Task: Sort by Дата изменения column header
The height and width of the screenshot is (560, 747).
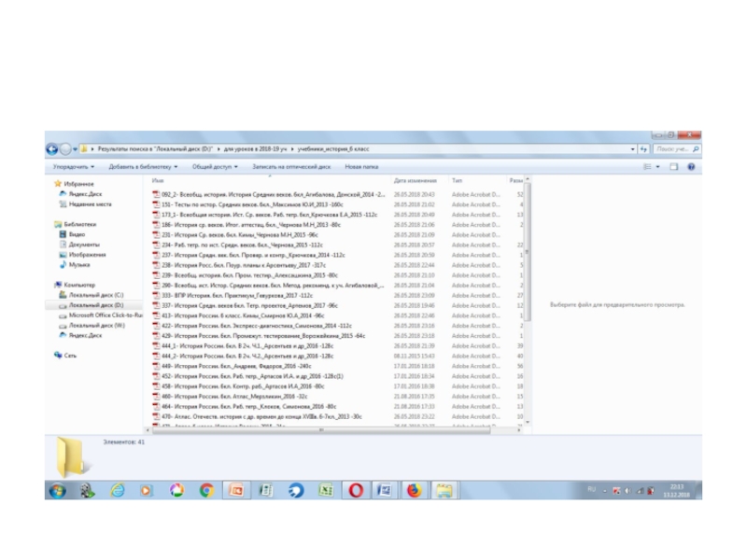Action: pyautogui.click(x=415, y=180)
